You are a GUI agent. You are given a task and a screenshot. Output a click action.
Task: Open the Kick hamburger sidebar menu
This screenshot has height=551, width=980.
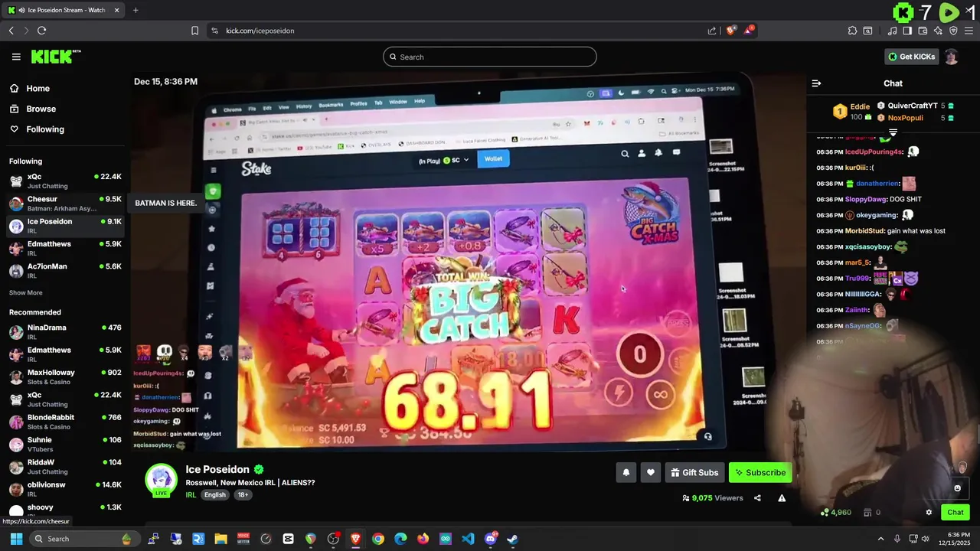coord(16,57)
